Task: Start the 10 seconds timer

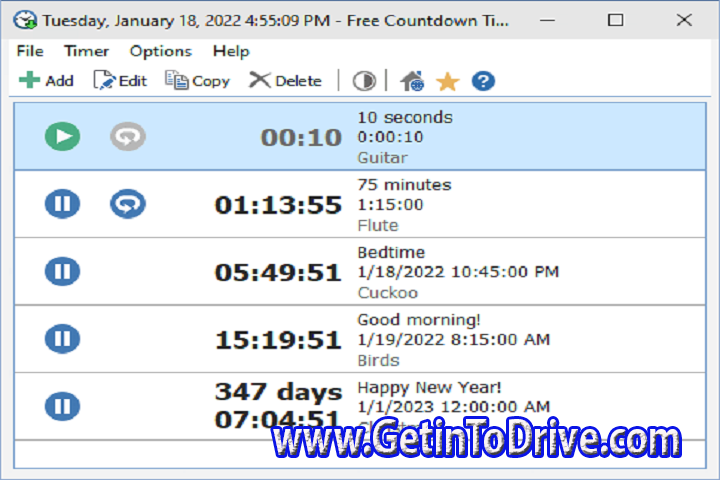Action: [x=62, y=136]
